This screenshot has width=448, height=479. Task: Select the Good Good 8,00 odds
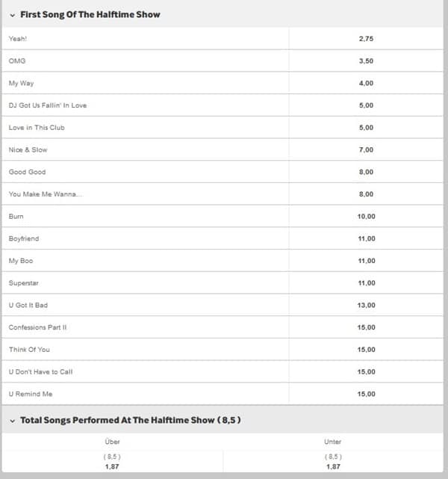[366, 172]
